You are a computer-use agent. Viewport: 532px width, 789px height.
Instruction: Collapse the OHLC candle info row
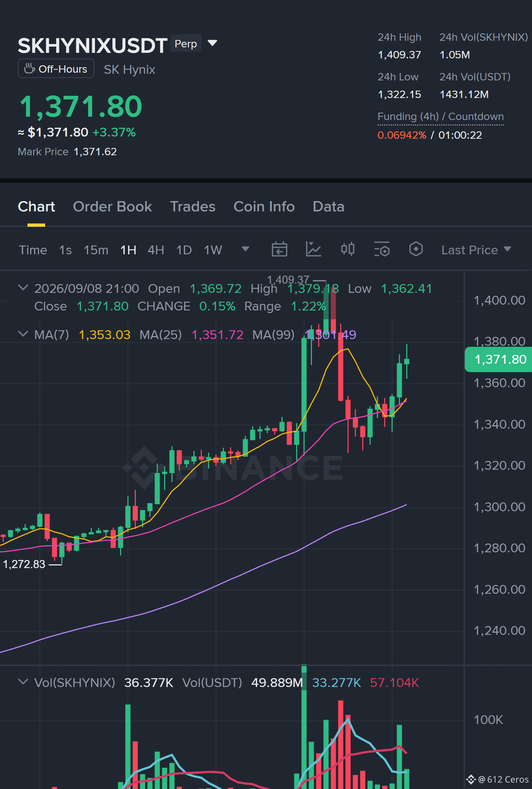23,288
